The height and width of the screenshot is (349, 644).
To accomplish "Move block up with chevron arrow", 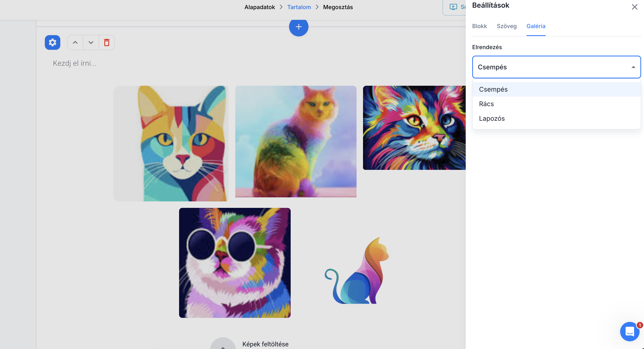I will 75,42.
